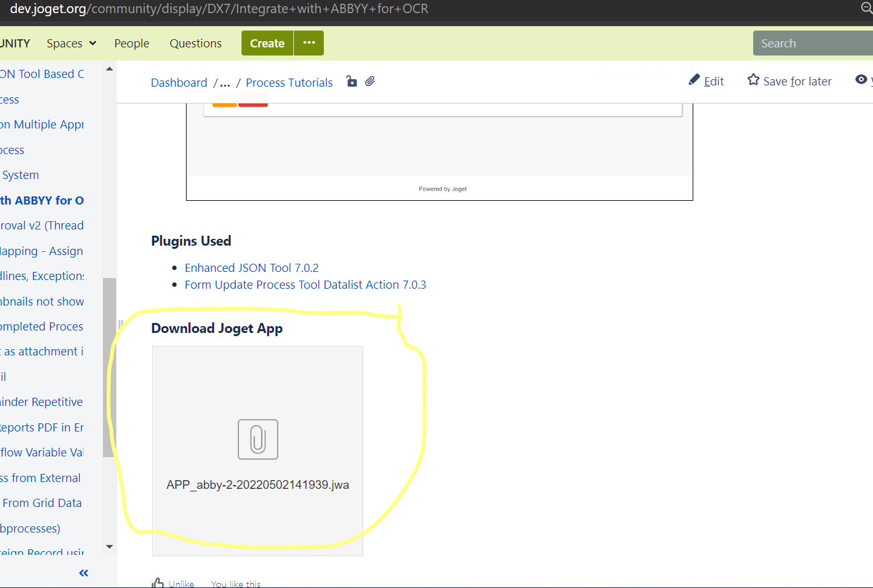Screen dimensions: 873x588
Task: Open sidebar page 'lapping - Assign'
Action: click(x=42, y=251)
